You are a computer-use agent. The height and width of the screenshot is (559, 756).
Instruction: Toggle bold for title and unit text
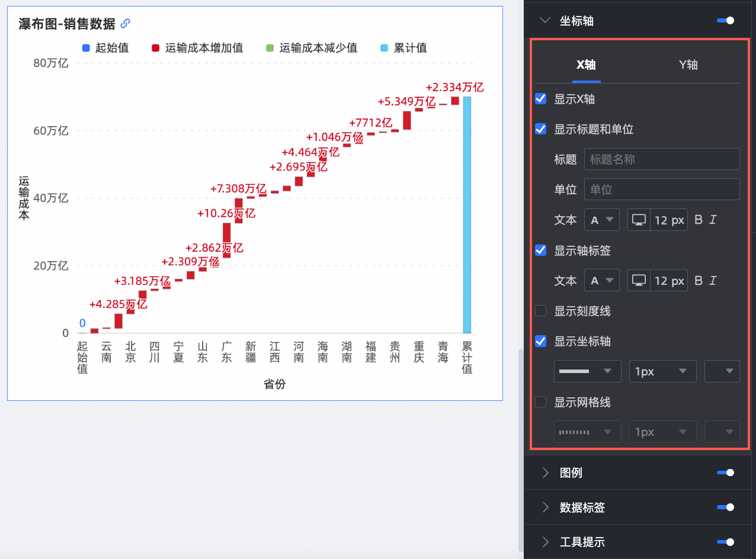point(699,220)
